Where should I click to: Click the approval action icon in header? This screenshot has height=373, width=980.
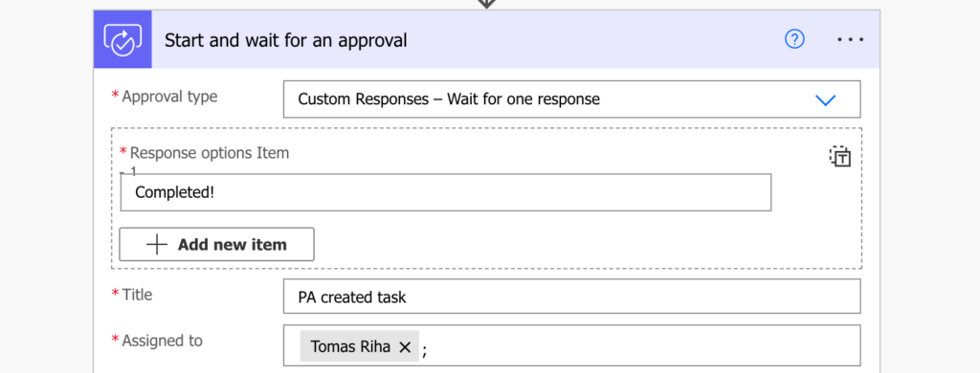tap(122, 40)
